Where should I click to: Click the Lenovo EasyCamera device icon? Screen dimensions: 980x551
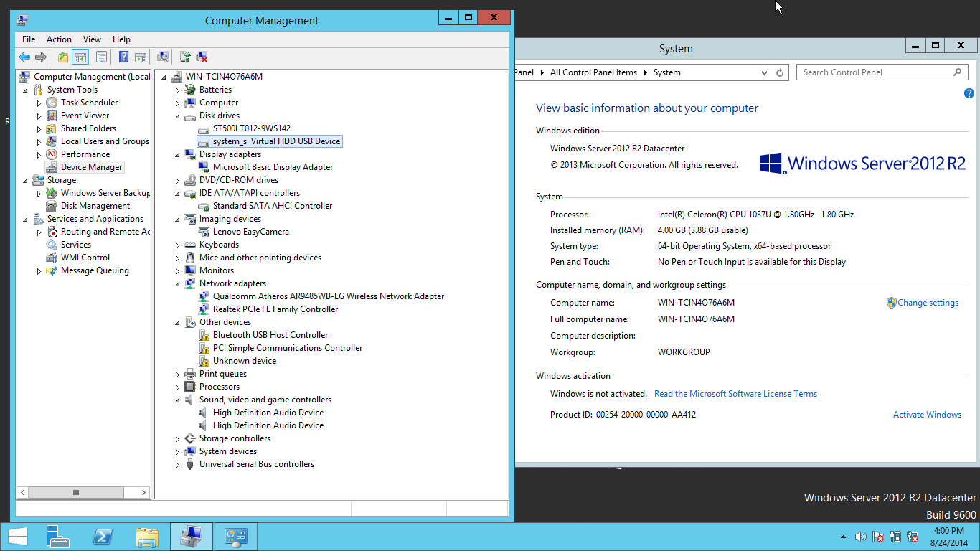[204, 232]
